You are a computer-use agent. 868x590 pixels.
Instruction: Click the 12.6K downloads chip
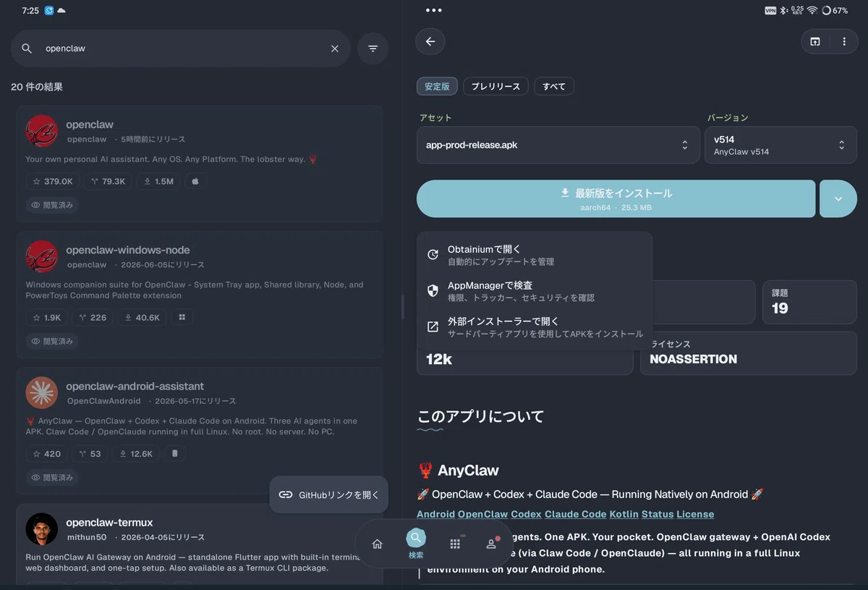point(136,454)
